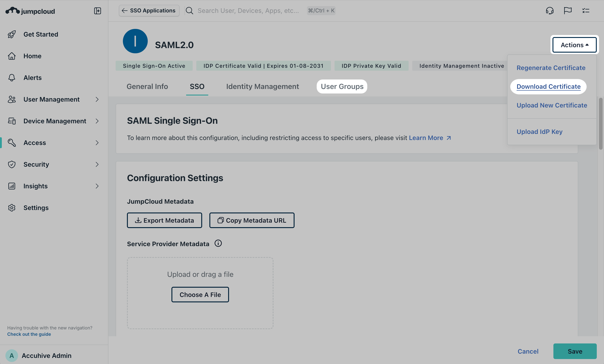Click the Device Management devices icon
This screenshot has height=364, width=604.
tap(12, 121)
